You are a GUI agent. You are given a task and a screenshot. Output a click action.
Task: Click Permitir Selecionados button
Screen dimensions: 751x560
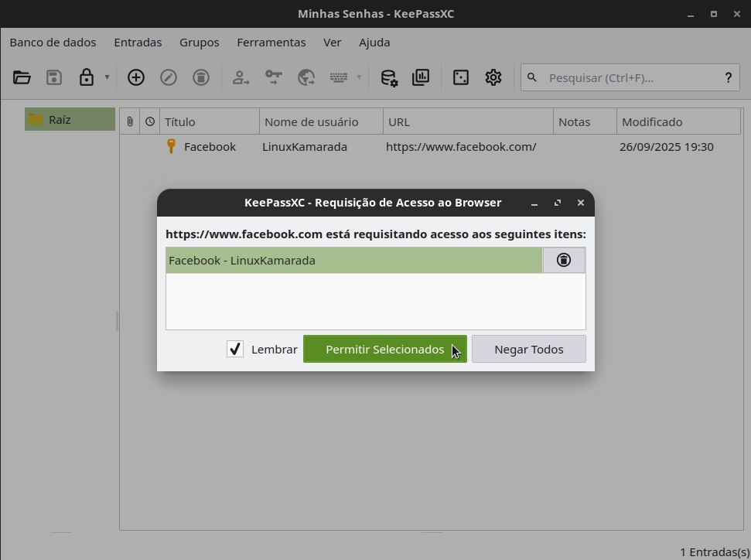385,349
